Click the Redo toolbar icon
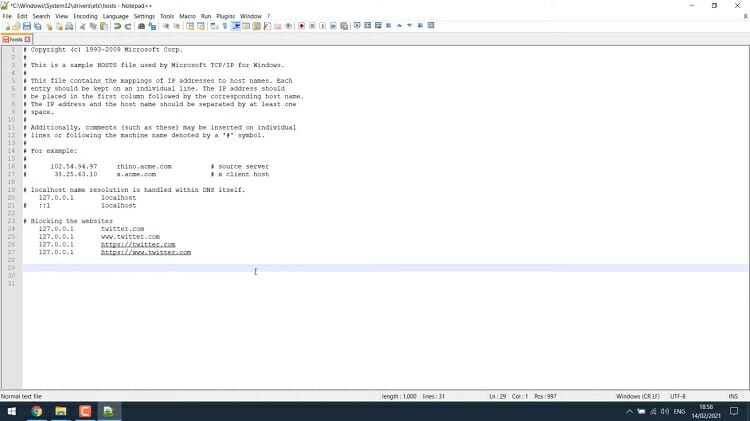750x421 pixels. tap(128, 26)
